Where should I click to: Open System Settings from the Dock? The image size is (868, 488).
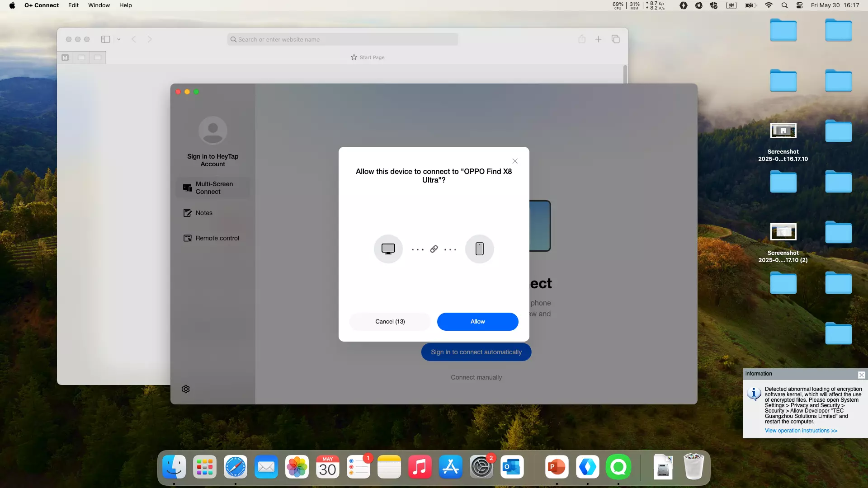[x=481, y=467]
